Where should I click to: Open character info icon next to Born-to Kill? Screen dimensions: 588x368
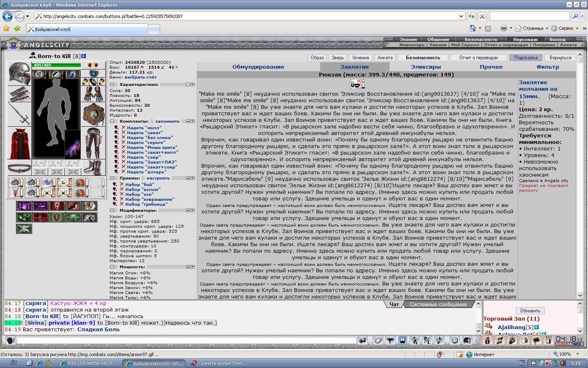[84, 56]
